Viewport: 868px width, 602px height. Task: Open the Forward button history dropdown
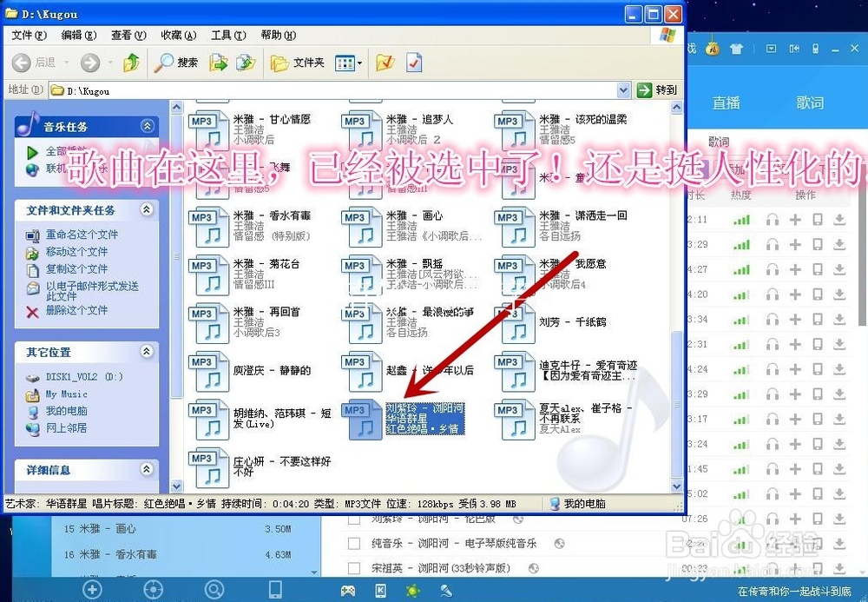[109, 63]
